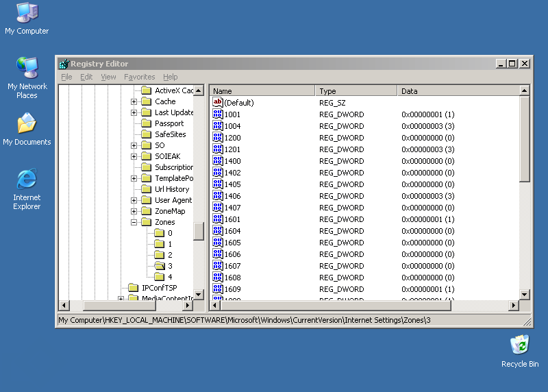Click tree pane scroll left arrow
This screenshot has height=392, width=548.
[x=64, y=305]
